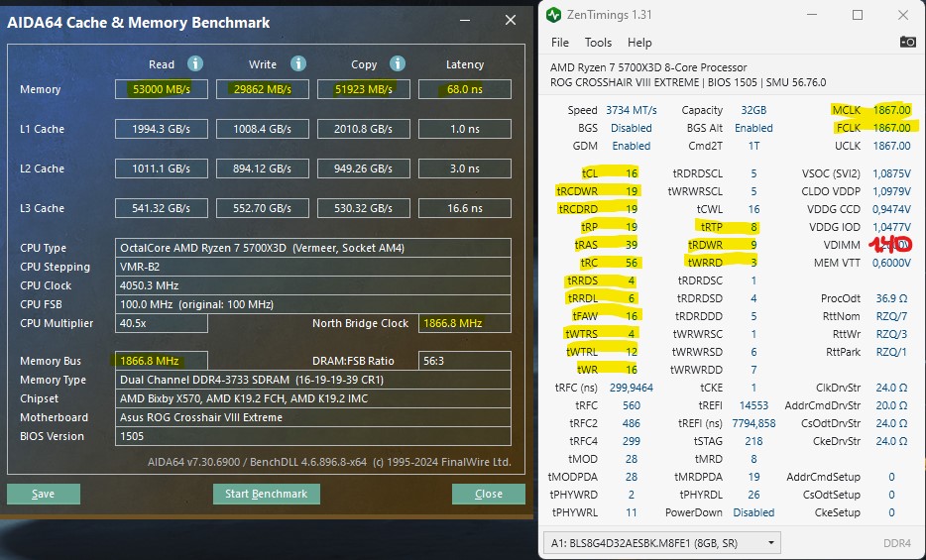The height and width of the screenshot is (560, 926).
Task: Click the BIOS Version 1505 field
Action: tap(313, 436)
